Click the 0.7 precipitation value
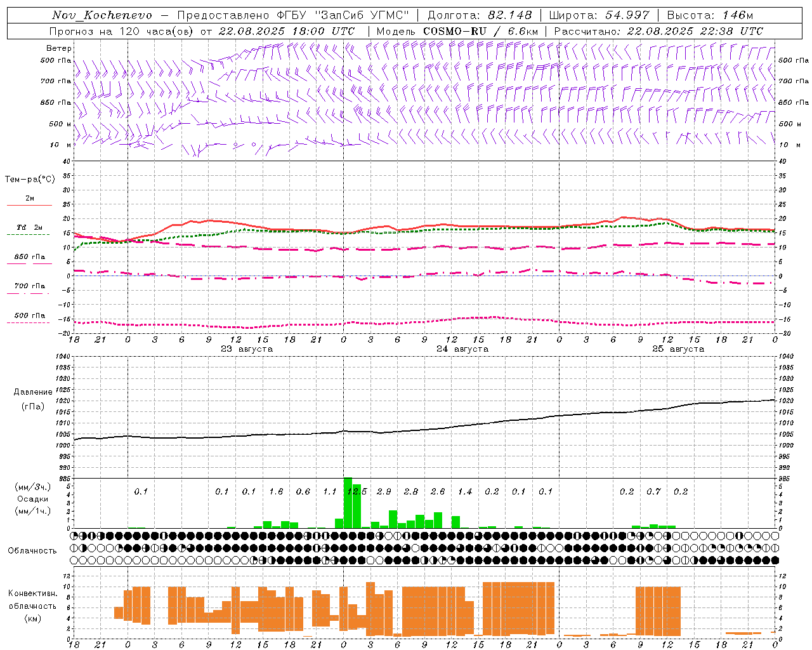The width and height of the screenshot is (812, 650). click(x=653, y=492)
